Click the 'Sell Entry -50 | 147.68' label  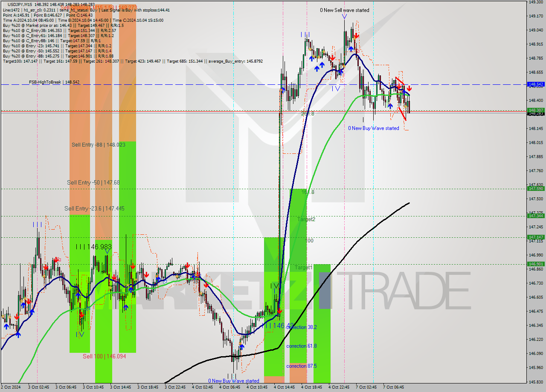93,182
